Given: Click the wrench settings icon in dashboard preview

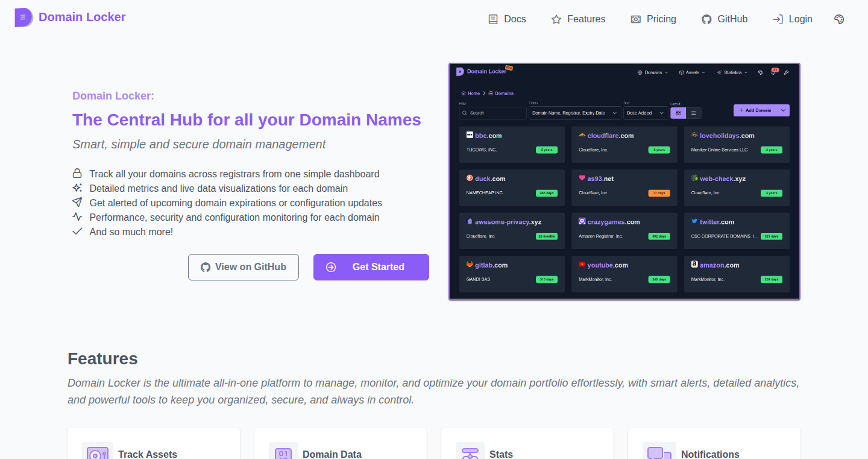Looking at the screenshot, I should coord(786,72).
